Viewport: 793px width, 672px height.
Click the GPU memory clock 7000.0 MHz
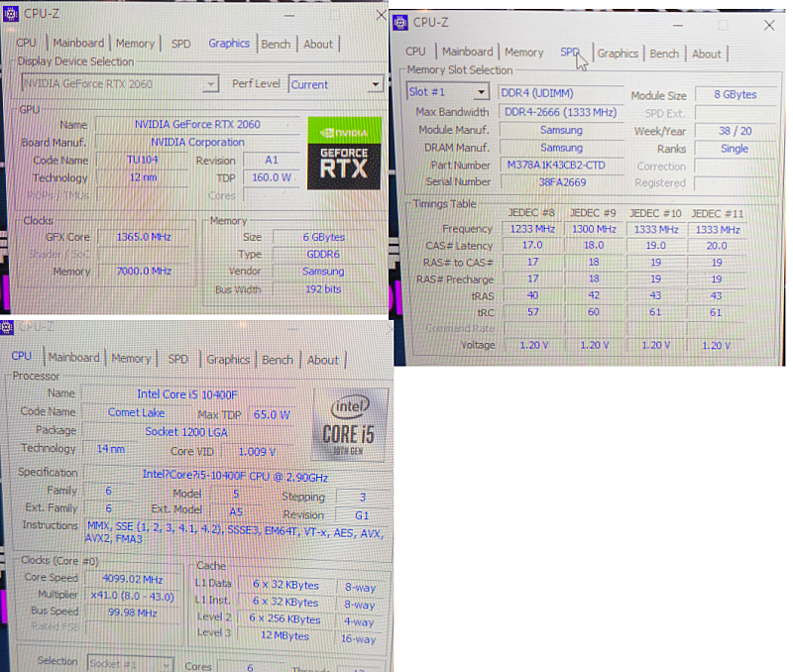(144, 271)
